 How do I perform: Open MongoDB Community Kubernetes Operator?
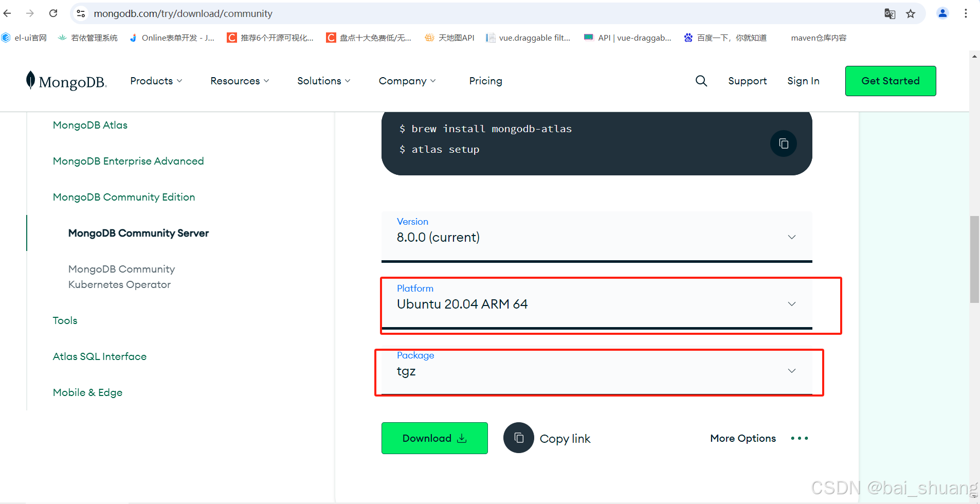coord(121,277)
